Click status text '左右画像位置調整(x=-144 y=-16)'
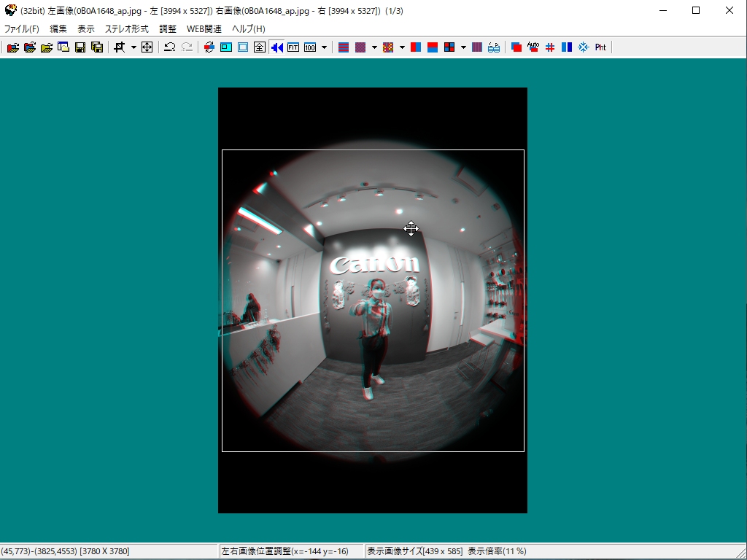Image resolution: width=747 pixels, height=560 pixels. click(x=285, y=551)
